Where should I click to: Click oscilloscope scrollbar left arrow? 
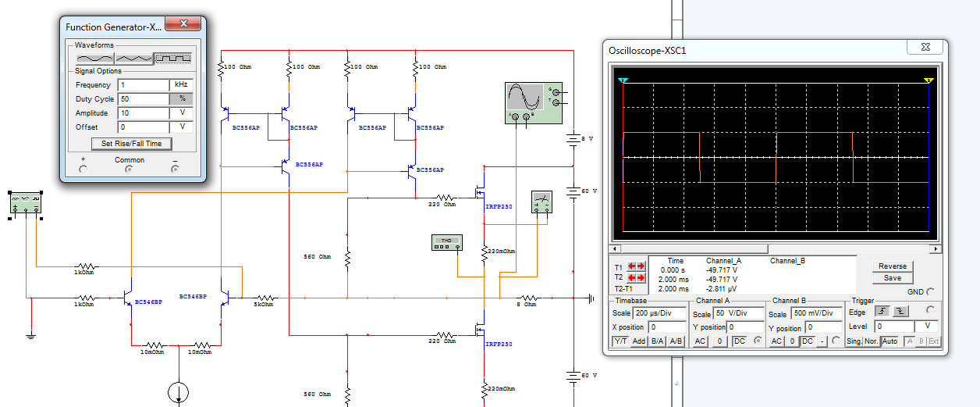pos(615,248)
